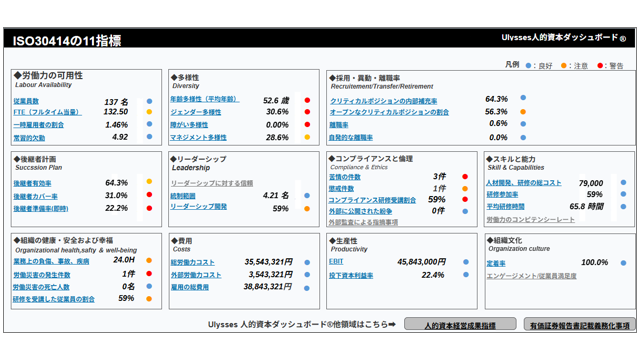Click the 有価証券報告書記載義務化事項 button
640x360 pixels.
[580, 324]
